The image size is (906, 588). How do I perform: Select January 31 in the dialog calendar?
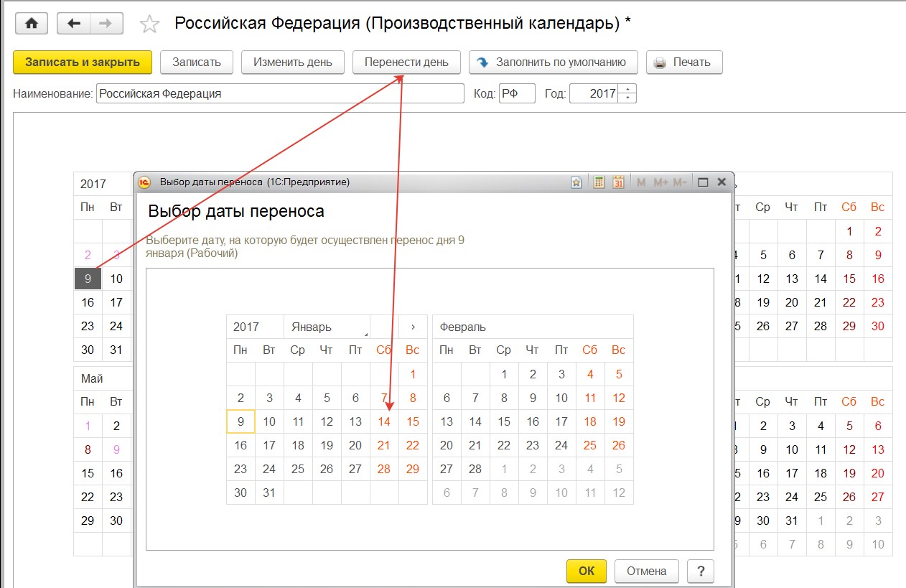269,493
